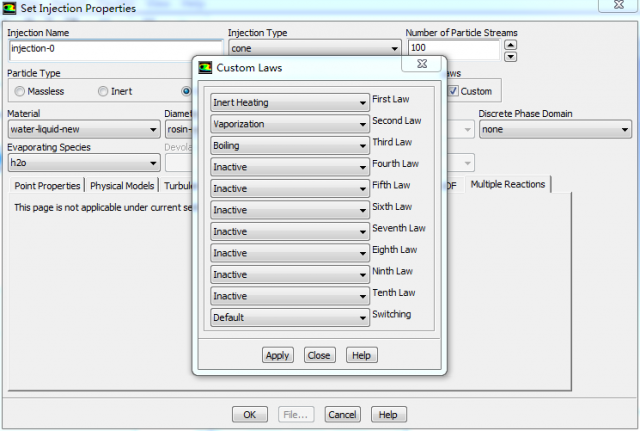640x431 pixels.
Task: Click Close in the Custom Laws dialog
Action: [x=319, y=355]
